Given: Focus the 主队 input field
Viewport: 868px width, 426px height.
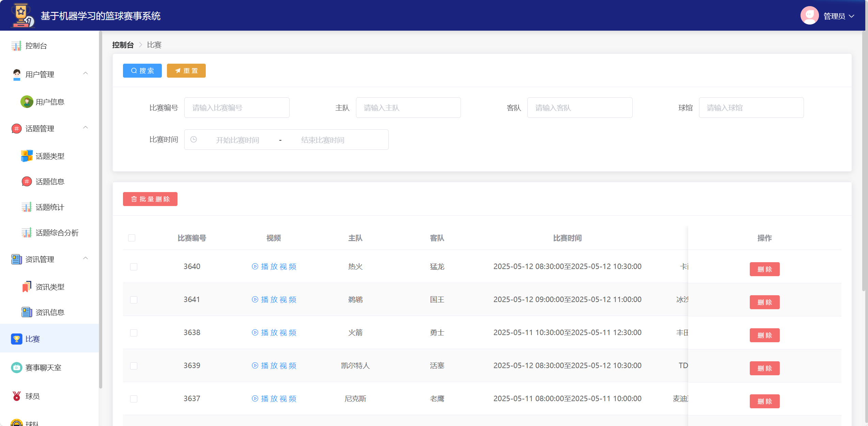Looking at the screenshot, I should tap(408, 108).
